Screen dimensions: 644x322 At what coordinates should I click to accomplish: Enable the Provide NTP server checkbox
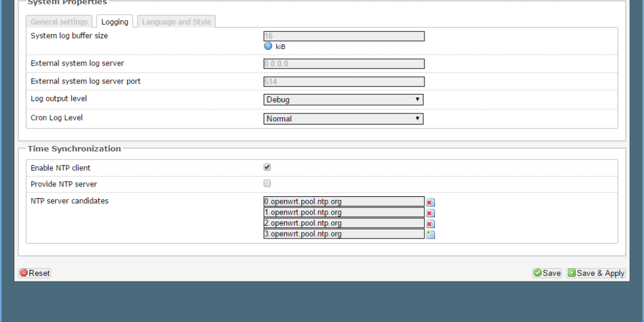pos(267,183)
